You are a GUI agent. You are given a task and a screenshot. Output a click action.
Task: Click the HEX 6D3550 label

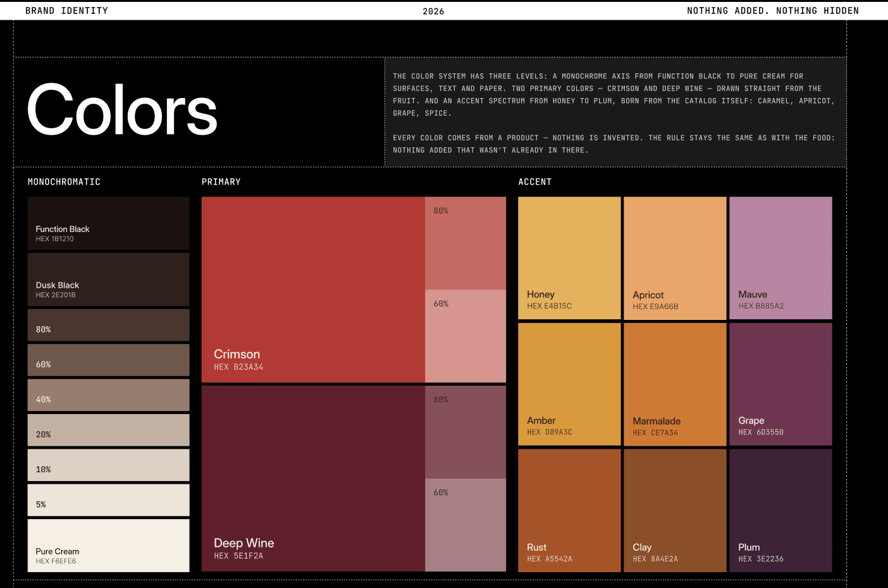(761, 432)
